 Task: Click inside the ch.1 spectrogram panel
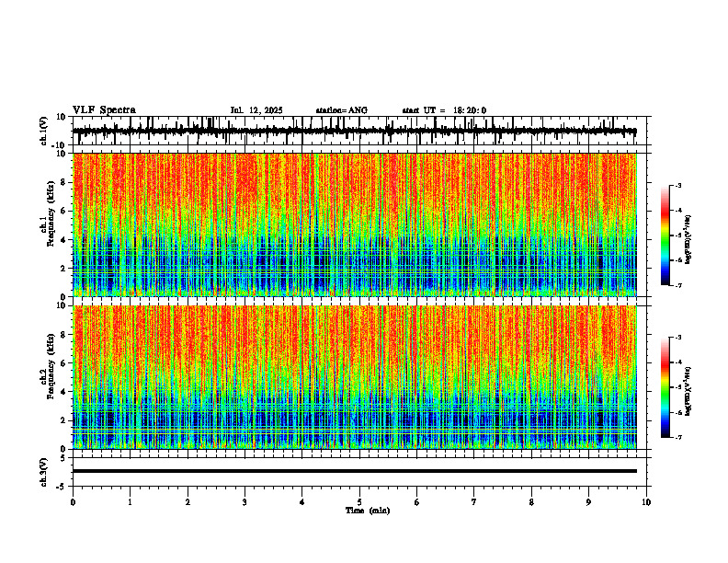(355, 224)
